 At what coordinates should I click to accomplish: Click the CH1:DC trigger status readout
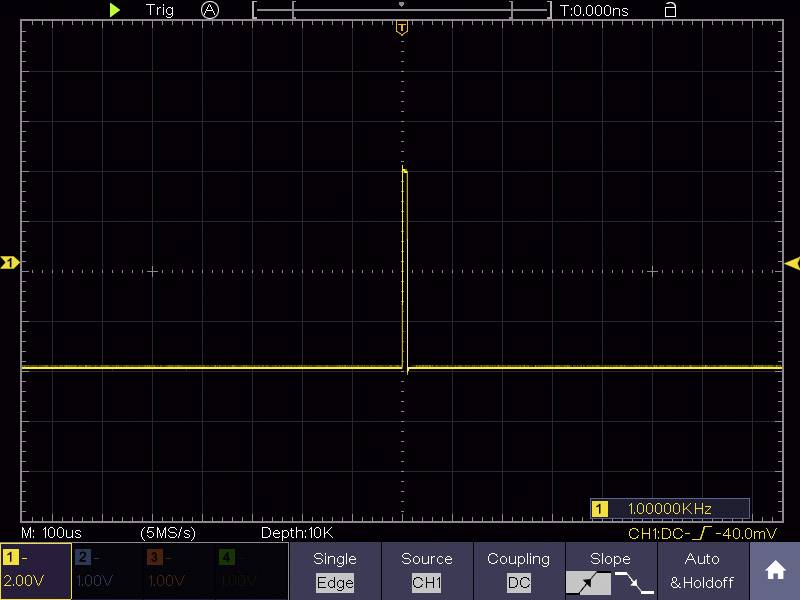pos(700,534)
